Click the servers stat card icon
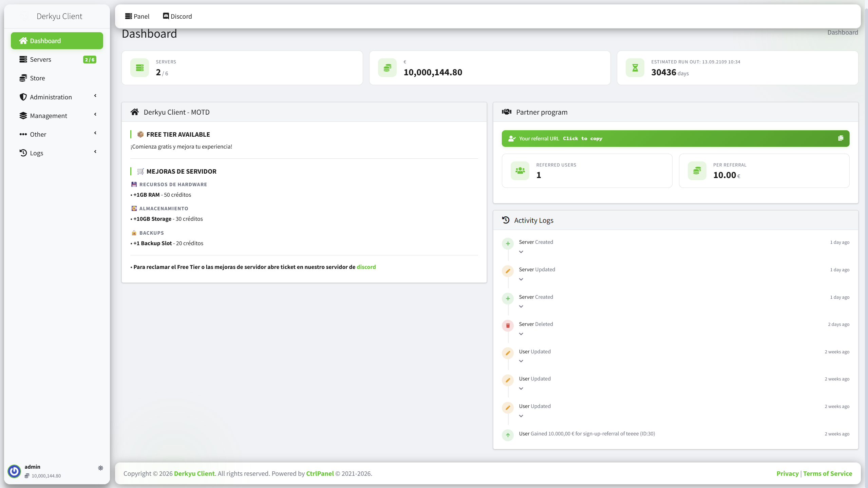The width and height of the screenshot is (868, 488). [140, 68]
